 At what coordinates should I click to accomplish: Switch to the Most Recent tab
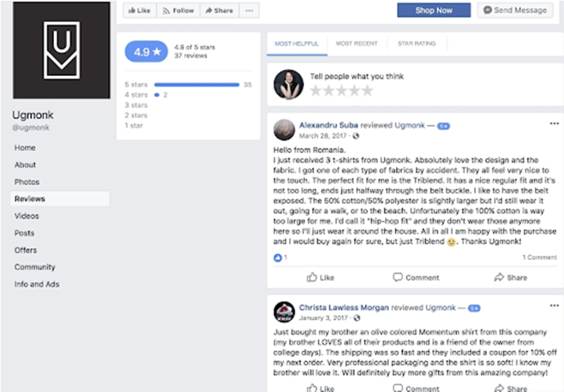[357, 44]
